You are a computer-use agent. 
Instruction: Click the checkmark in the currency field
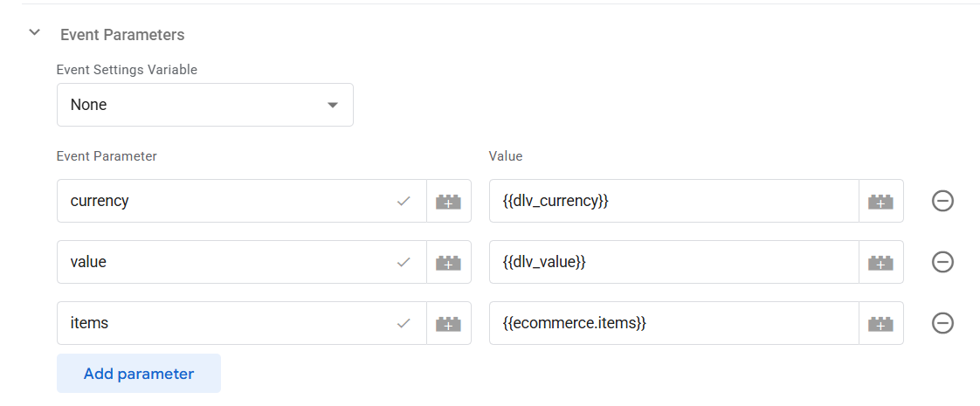click(x=404, y=202)
